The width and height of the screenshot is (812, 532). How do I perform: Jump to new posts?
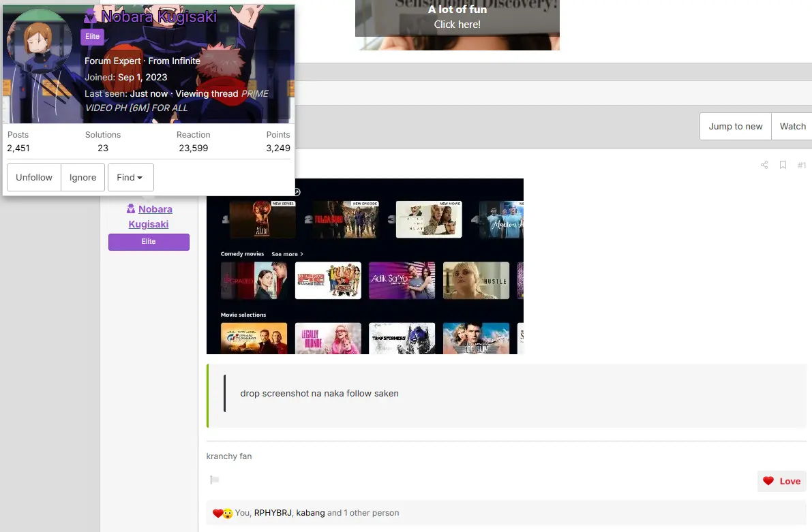click(736, 126)
